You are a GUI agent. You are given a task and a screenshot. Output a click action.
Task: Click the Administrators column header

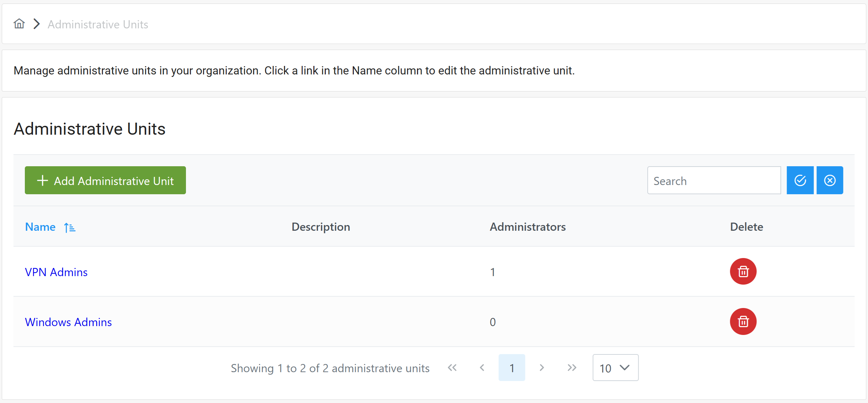coord(528,227)
